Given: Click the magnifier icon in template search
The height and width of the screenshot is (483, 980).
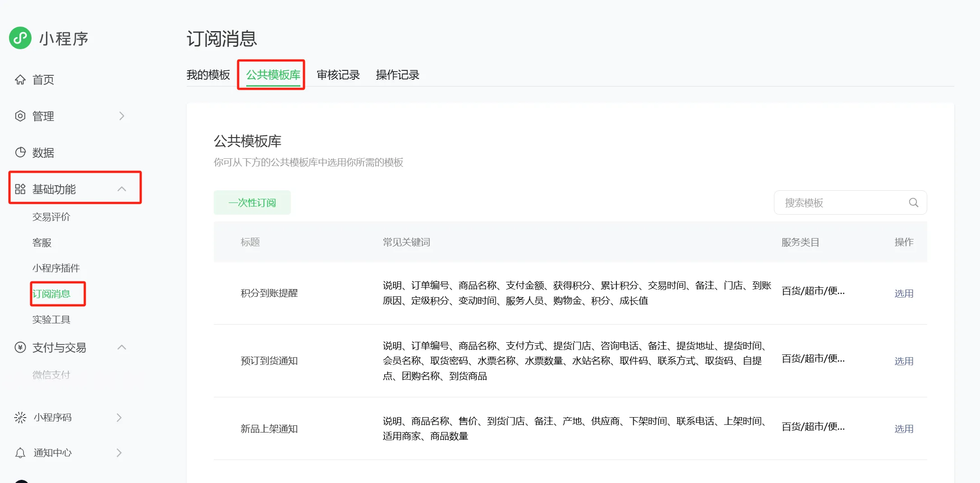Looking at the screenshot, I should pyautogui.click(x=914, y=202).
